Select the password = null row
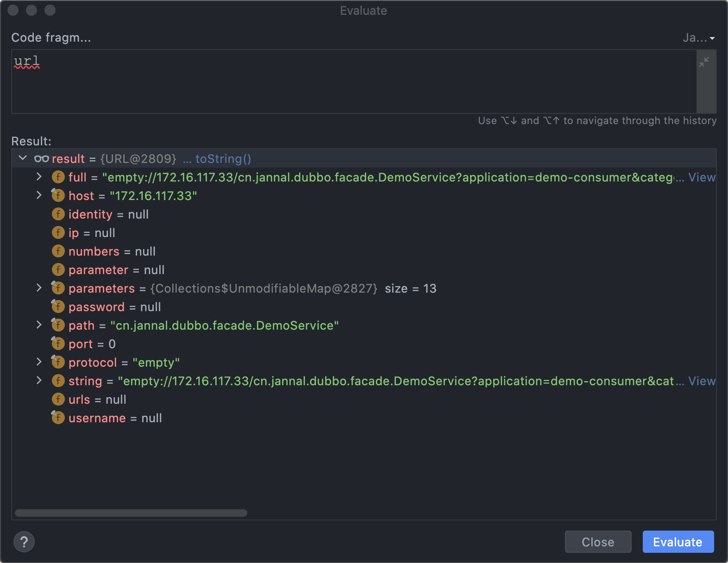This screenshot has width=728, height=563. coord(364,307)
